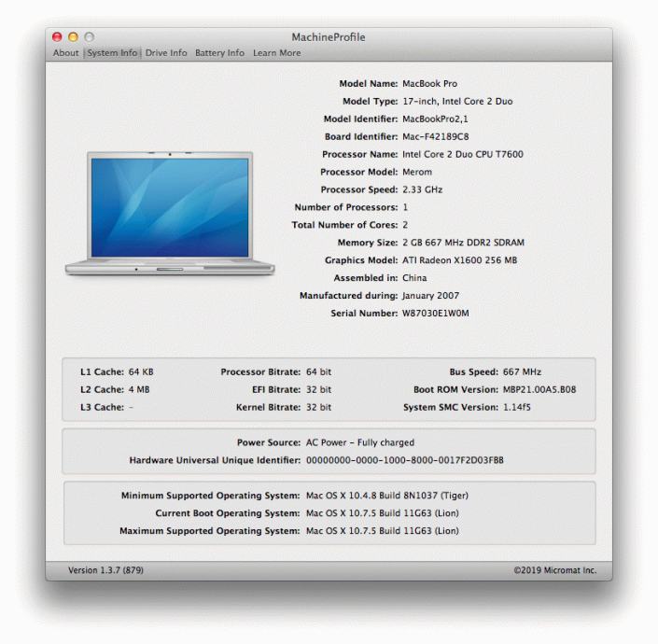658x644 pixels.
Task: Click the 'Processor Name:' label
Action: pyautogui.click(x=359, y=154)
